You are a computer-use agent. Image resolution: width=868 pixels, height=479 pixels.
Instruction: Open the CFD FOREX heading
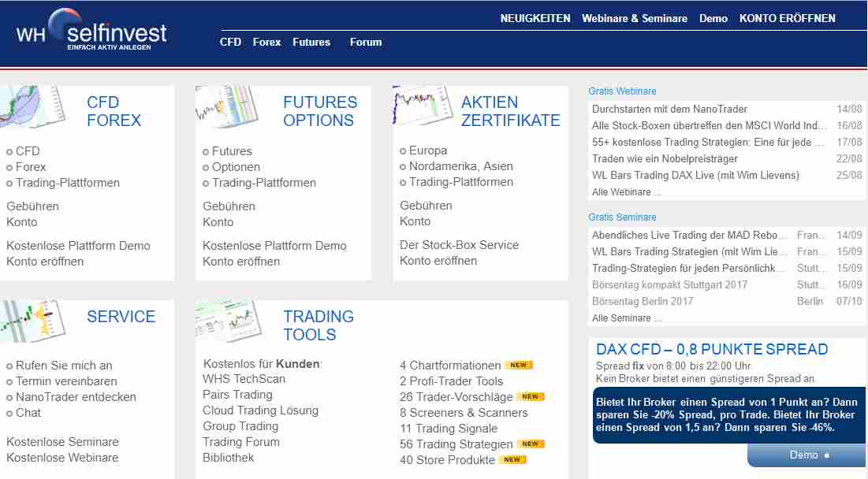114,111
